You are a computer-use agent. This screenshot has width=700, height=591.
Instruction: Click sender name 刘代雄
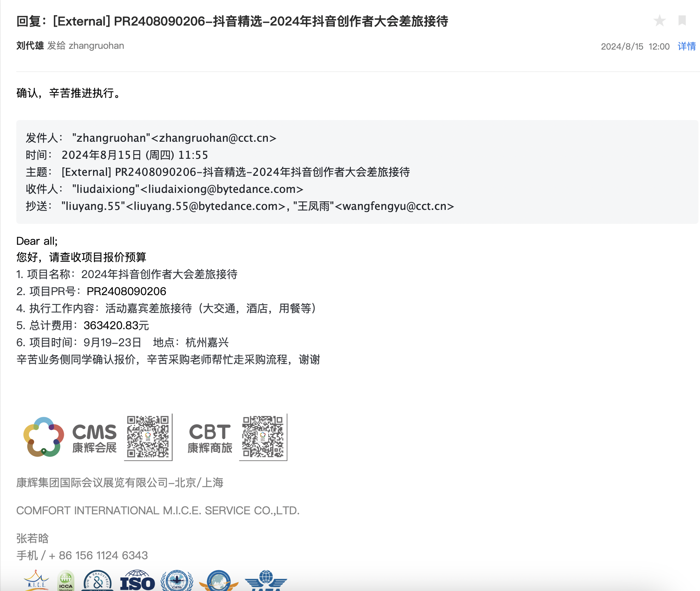(30, 46)
